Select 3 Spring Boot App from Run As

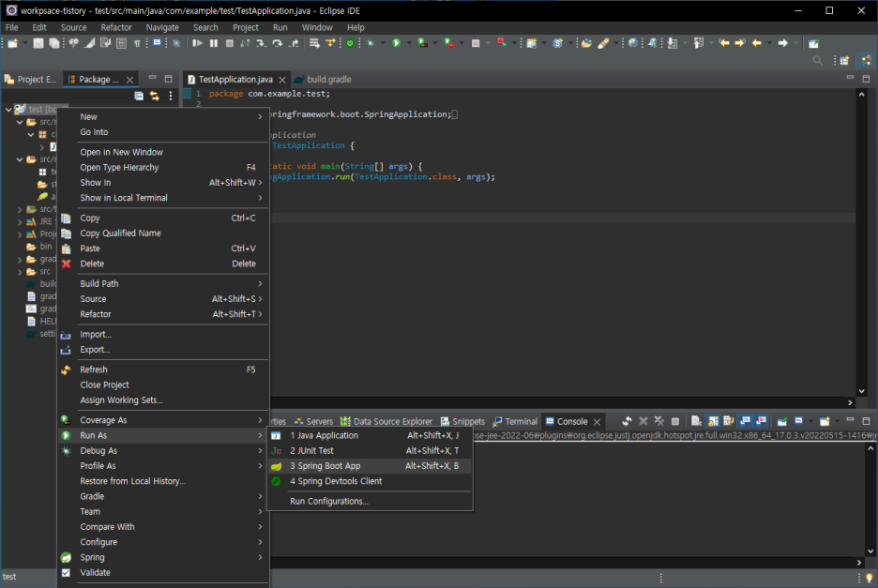(370, 466)
